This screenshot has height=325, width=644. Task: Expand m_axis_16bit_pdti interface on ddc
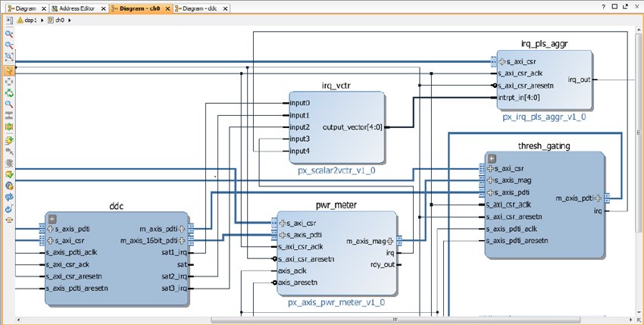tap(182, 240)
